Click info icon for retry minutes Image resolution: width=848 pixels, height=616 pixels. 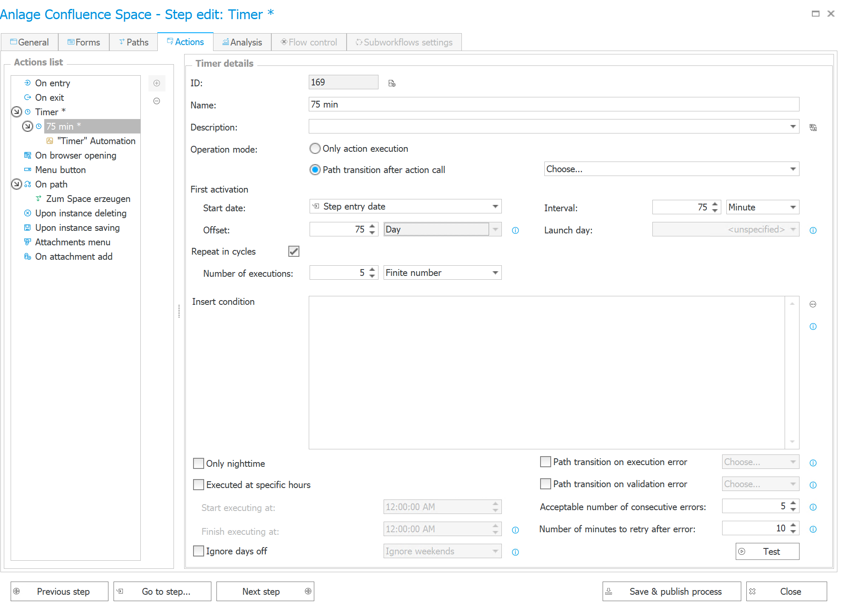pos(813,529)
